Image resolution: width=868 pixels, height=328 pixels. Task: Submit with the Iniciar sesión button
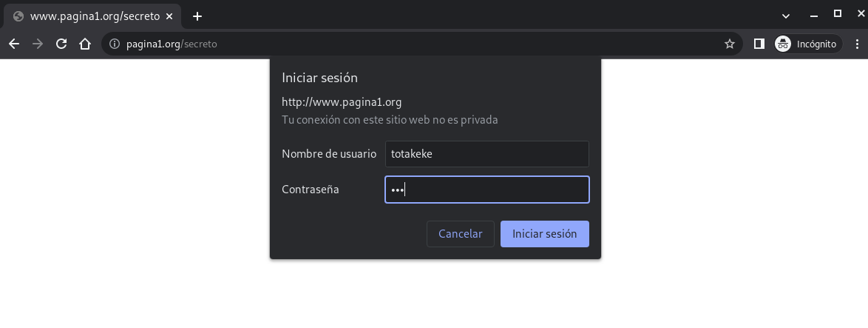click(544, 234)
